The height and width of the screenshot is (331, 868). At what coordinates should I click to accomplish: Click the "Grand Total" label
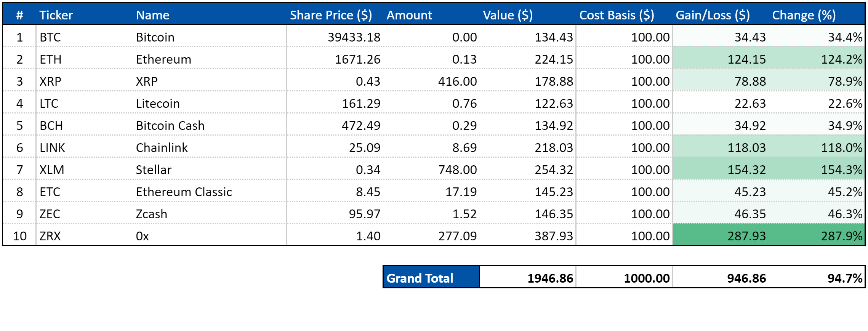click(x=420, y=278)
